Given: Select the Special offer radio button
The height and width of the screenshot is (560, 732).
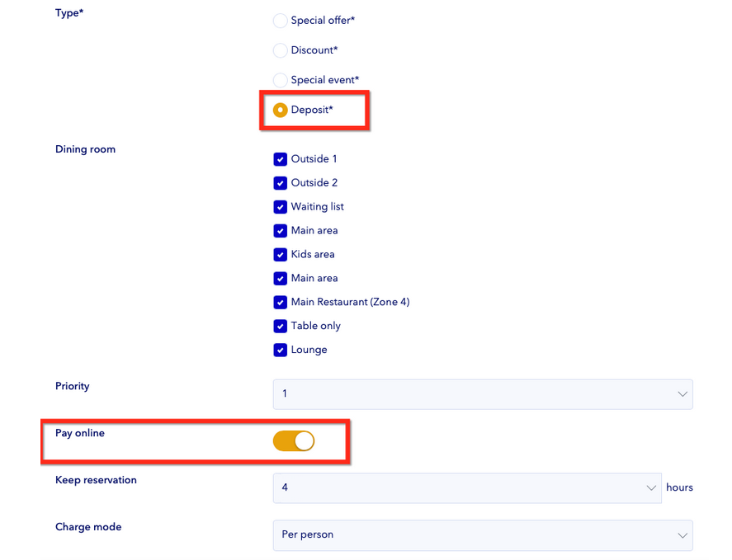Looking at the screenshot, I should tap(280, 21).
